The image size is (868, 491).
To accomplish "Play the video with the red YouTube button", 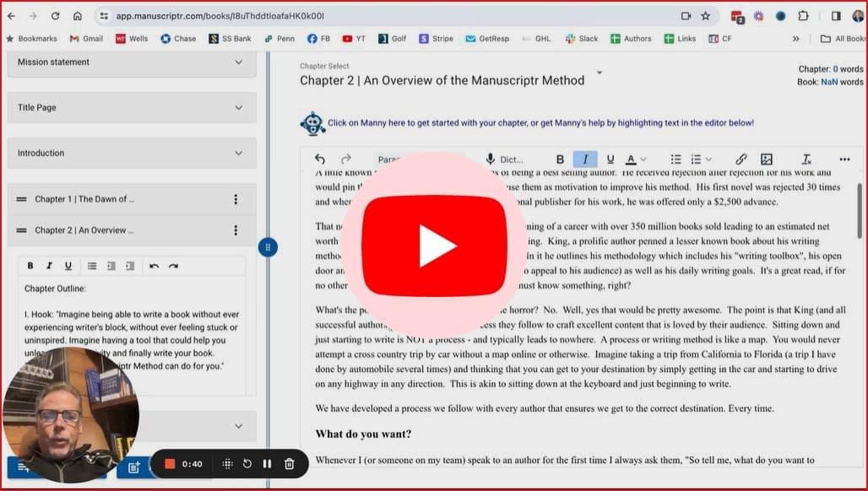I will point(435,245).
